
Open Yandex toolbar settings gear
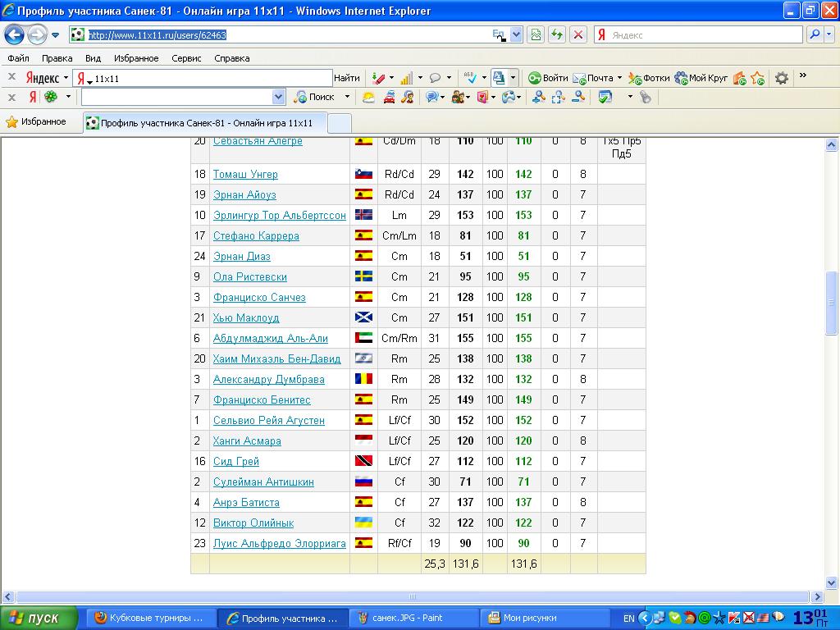click(x=782, y=78)
